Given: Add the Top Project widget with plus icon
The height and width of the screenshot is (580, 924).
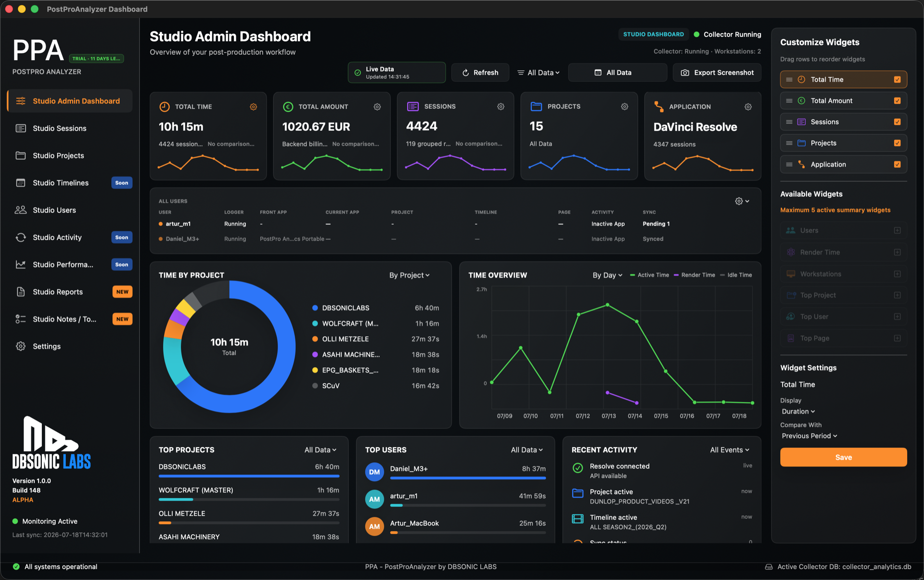Looking at the screenshot, I should (x=897, y=295).
